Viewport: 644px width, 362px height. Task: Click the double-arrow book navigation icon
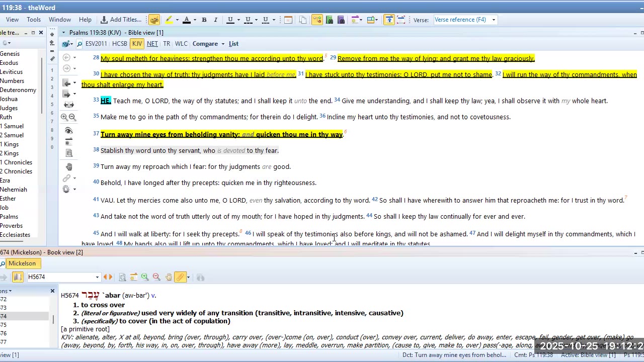coord(69,105)
